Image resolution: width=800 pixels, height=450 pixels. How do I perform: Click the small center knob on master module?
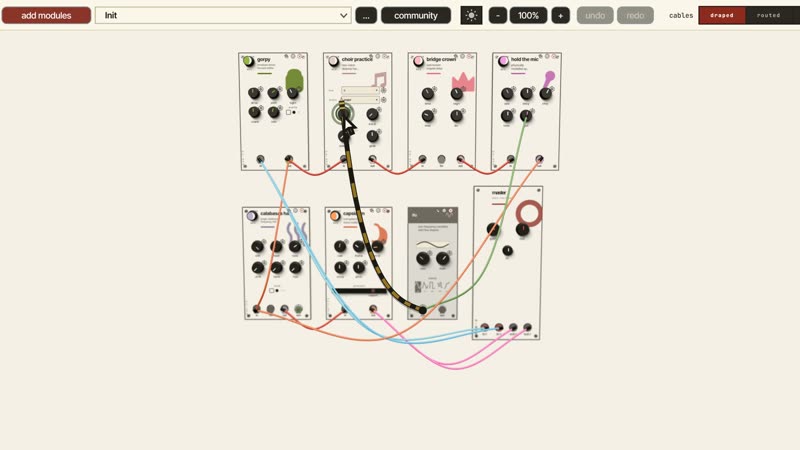pyautogui.click(x=508, y=251)
